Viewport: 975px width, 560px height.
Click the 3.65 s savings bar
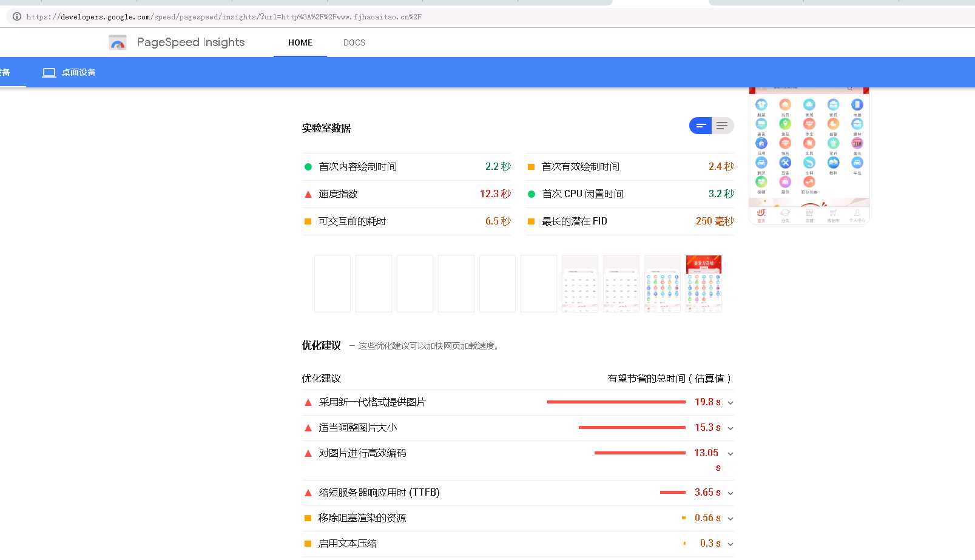tap(673, 492)
